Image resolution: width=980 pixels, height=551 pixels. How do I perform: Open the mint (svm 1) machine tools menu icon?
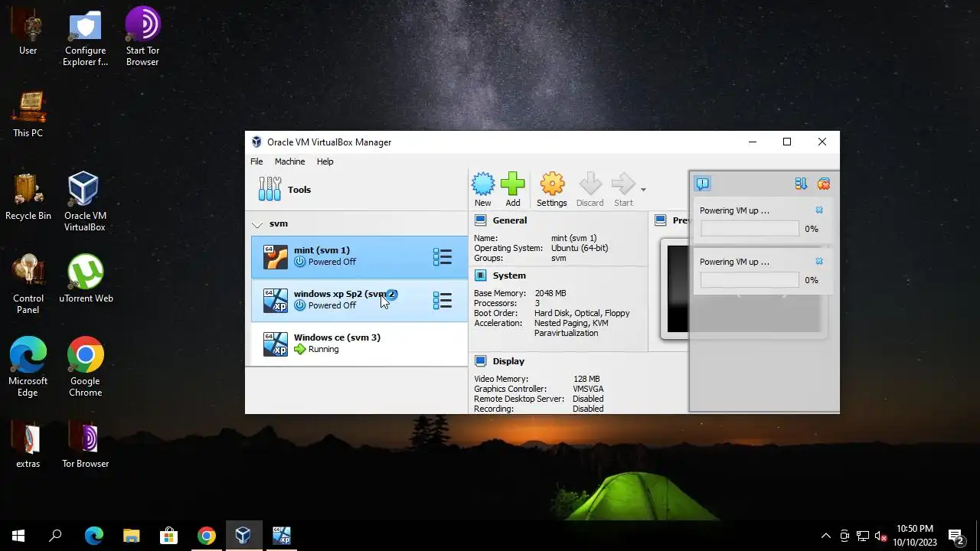442,257
